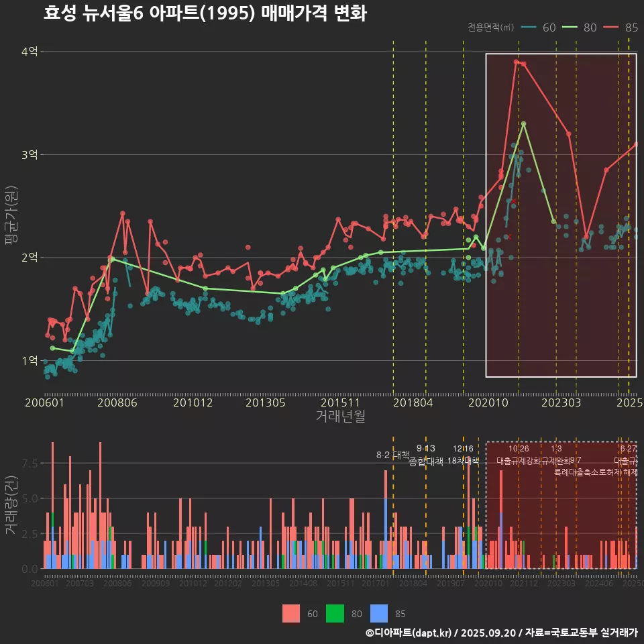Select the 12·16 policy annotation

[463, 455]
